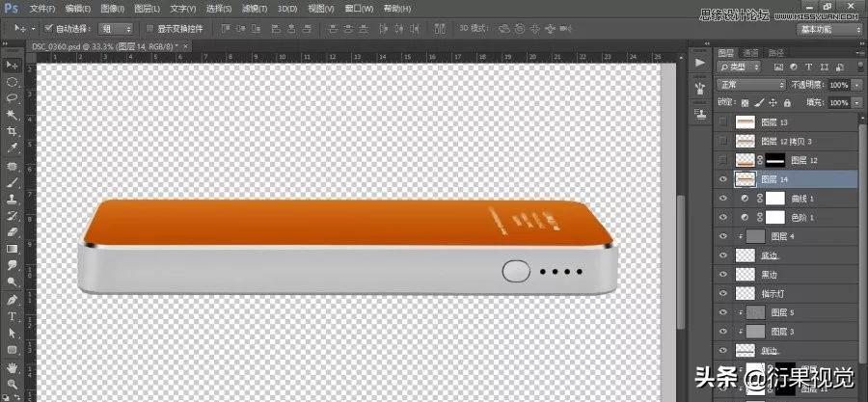Hide layer 图层 4

722,236
